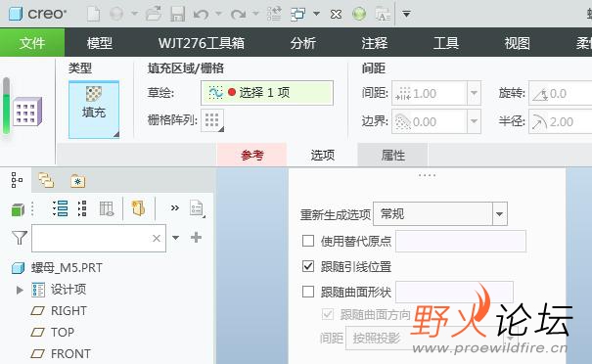Click the green sphere appearance icon
Screen dimensions: 592x364
pos(359,15)
